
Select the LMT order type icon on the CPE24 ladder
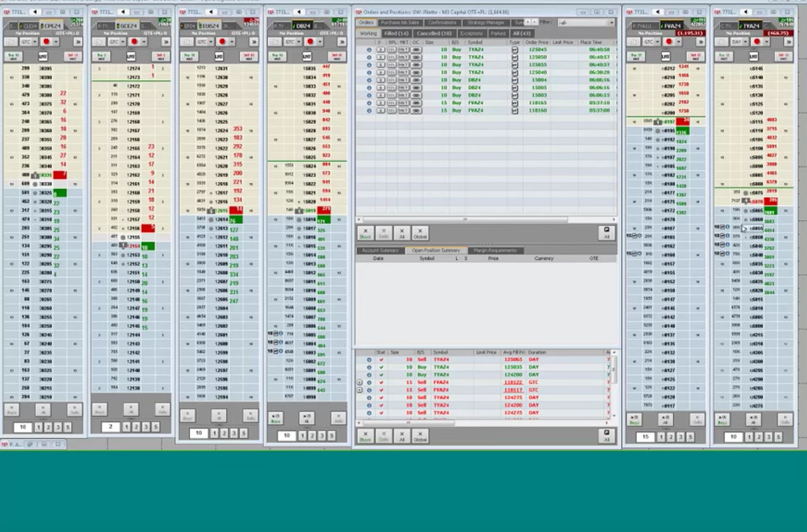click(43, 55)
